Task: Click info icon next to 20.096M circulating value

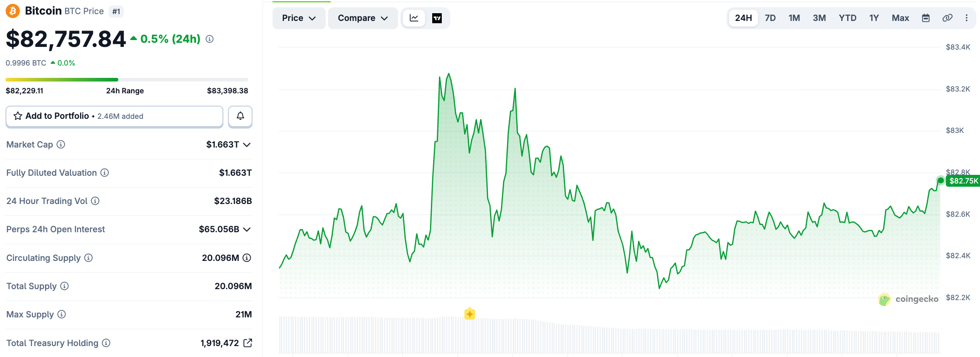Action: tap(247, 258)
